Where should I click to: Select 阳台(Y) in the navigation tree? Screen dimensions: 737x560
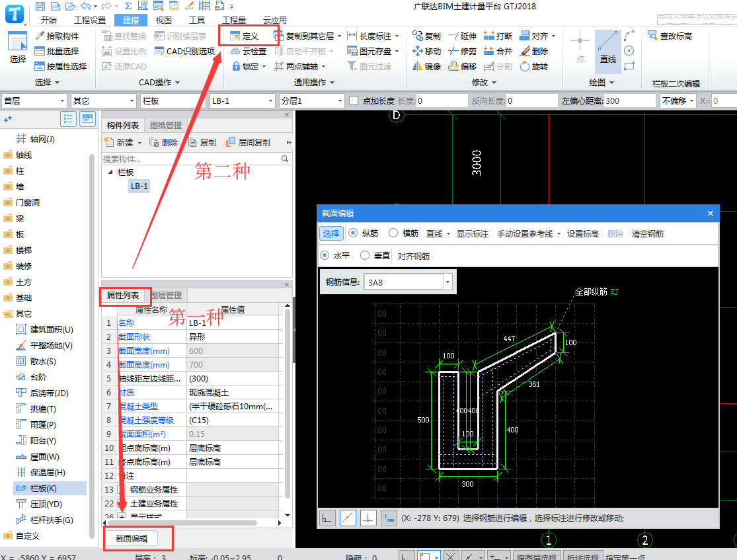[36, 440]
